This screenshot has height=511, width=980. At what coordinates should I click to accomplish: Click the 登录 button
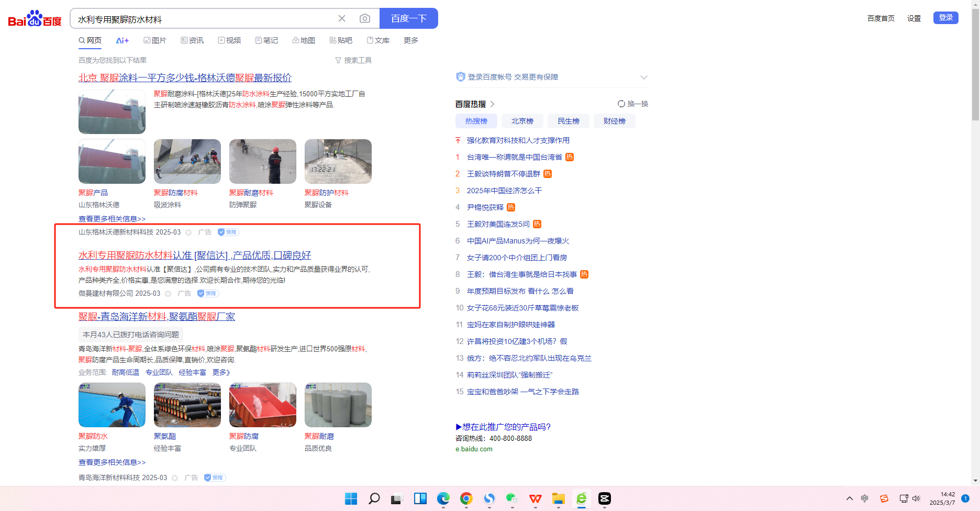coord(946,18)
